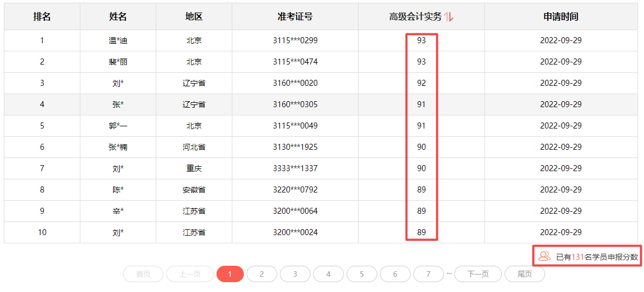Image resolution: width=644 pixels, height=292 pixels.
Task: Click ticket number 3220***0792
Action: [x=295, y=190]
